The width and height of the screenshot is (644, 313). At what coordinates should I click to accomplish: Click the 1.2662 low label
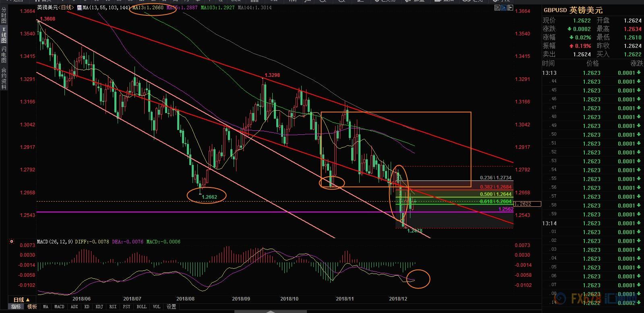pos(209,197)
